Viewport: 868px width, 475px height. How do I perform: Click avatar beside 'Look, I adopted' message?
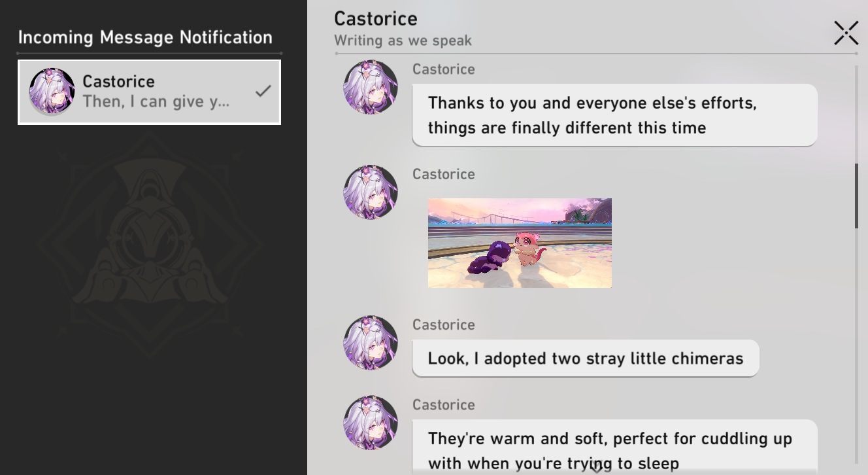[371, 342]
